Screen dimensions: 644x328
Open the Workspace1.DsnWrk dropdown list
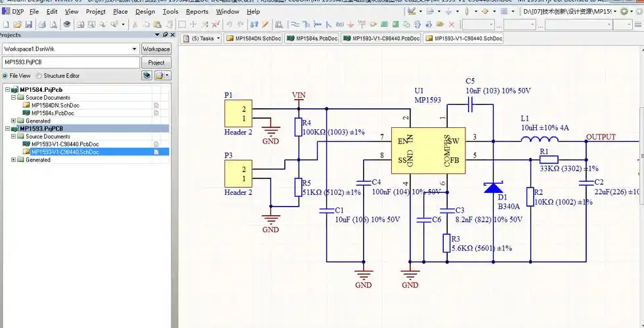pyautogui.click(x=135, y=49)
